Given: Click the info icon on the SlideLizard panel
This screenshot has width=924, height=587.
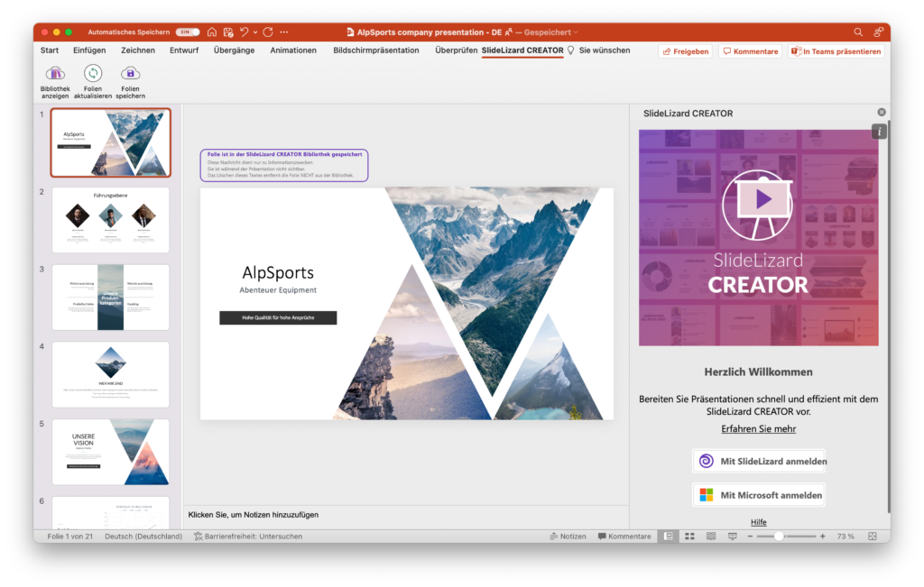Looking at the screenshot, I should click(x=879, y=132).
